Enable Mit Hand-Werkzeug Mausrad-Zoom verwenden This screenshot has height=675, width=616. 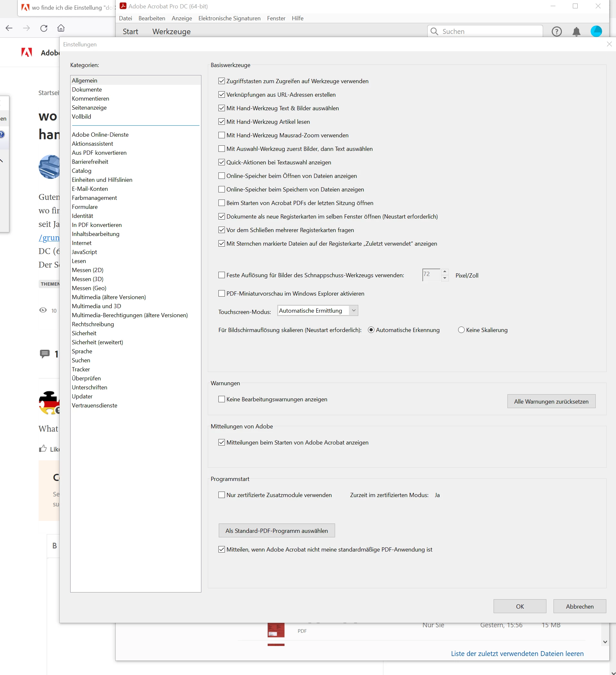(x=222, y=135)
